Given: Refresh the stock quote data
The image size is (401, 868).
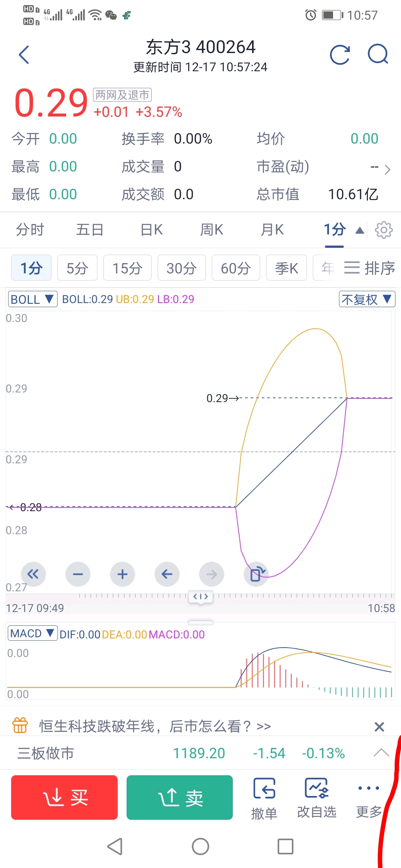Looking at the screenshot, I should click(340, 55).
